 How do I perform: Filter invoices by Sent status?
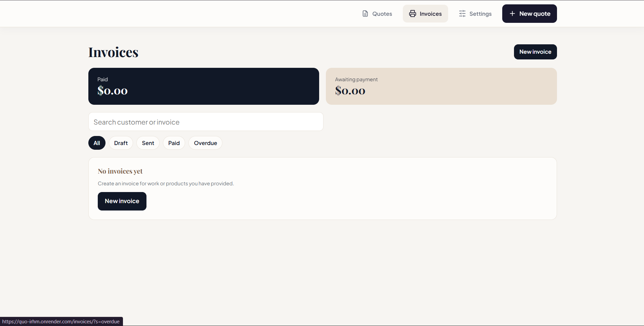[x=148, y=143]
